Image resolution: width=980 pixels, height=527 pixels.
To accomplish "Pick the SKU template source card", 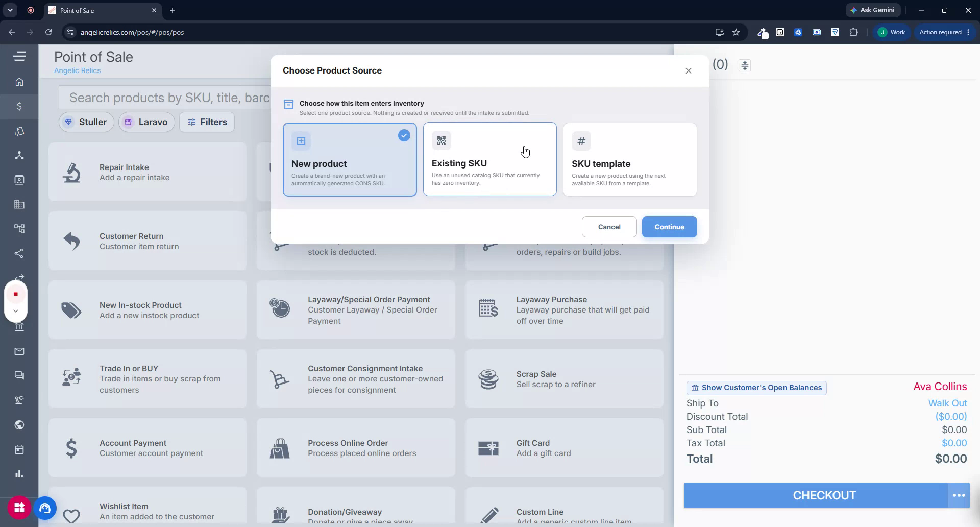I will click(x=630, y=159).
